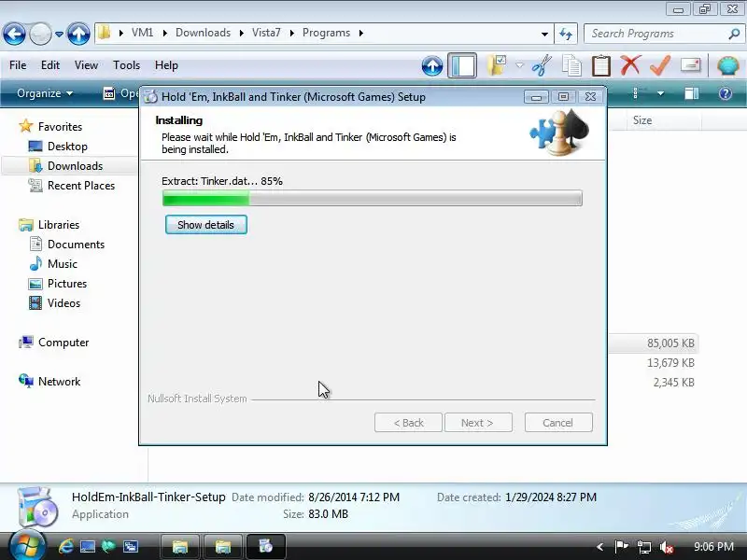The image size is (747, 560).
Task: Go back with the Explorer back arrow
Action: point(14,34)
